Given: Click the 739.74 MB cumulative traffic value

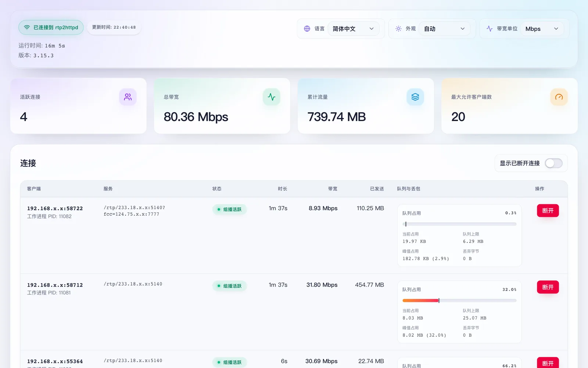Looking at the screenshot, I should pyautogui.click(x=337, y=117).
